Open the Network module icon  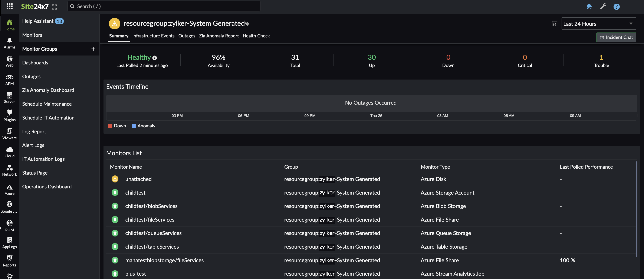(10, 171)
